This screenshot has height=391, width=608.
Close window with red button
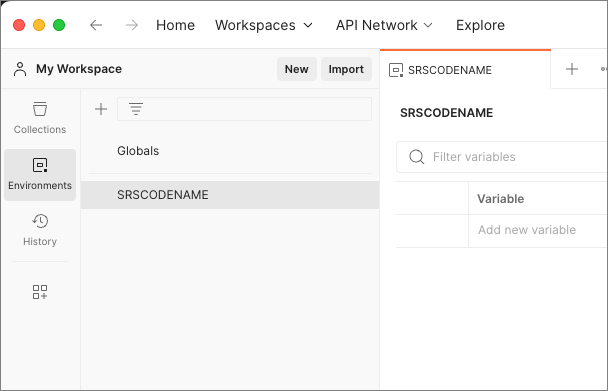tap(19, 25)
